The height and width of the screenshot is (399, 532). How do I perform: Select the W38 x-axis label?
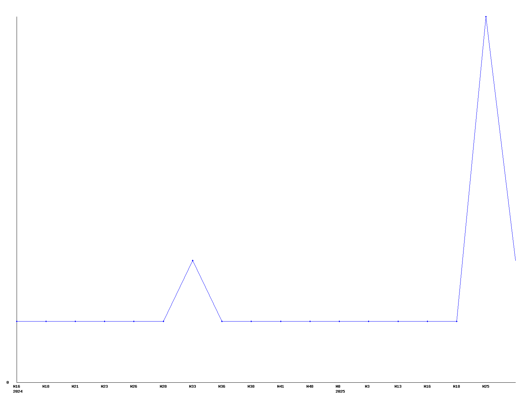(x=251, y=386)
